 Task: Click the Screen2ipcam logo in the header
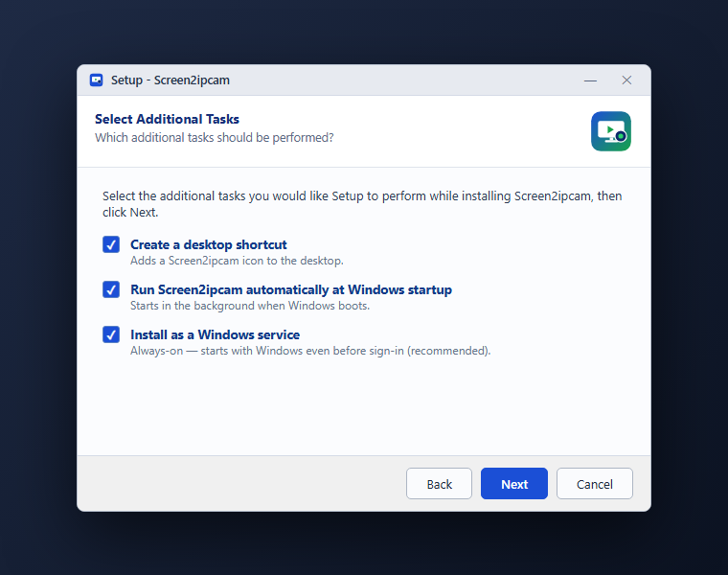[x=610, y=131]
